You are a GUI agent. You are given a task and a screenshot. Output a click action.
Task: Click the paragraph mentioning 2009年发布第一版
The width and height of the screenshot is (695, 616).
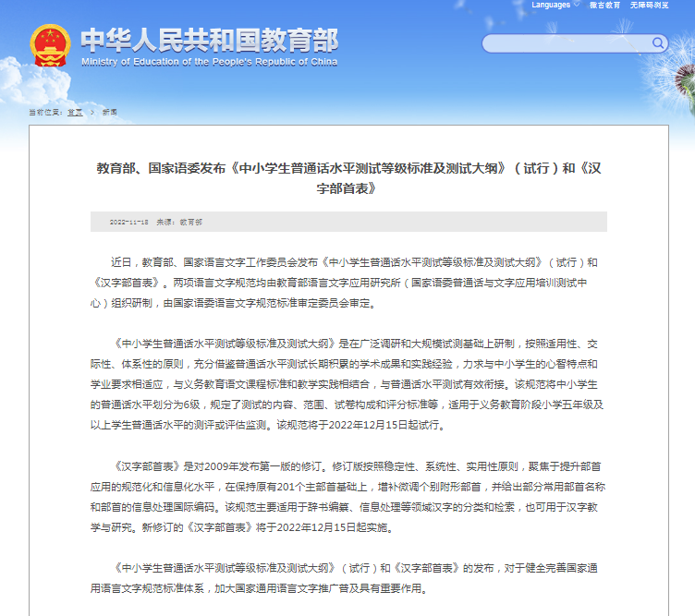click(x=347, y=497)
